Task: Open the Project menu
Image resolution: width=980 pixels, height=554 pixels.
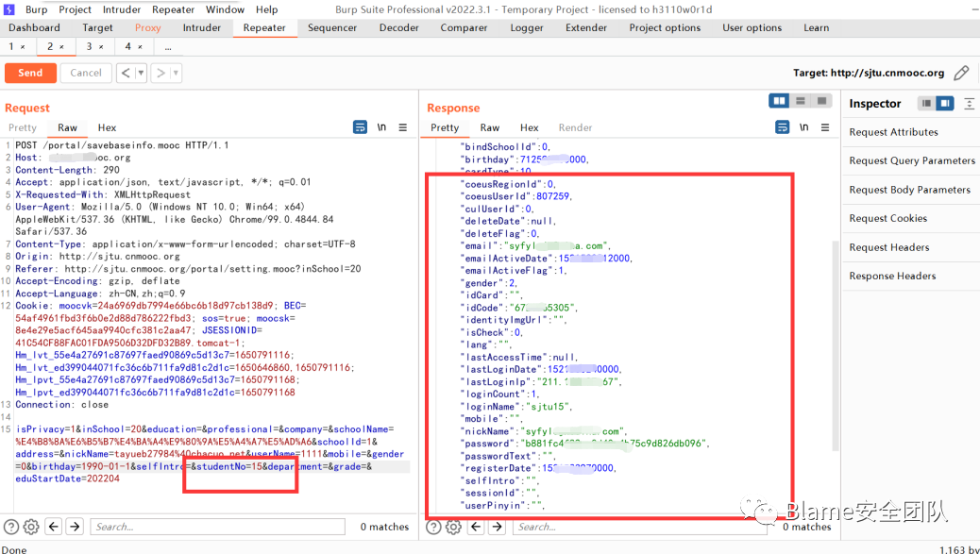Action: click(x=75, y=9)
